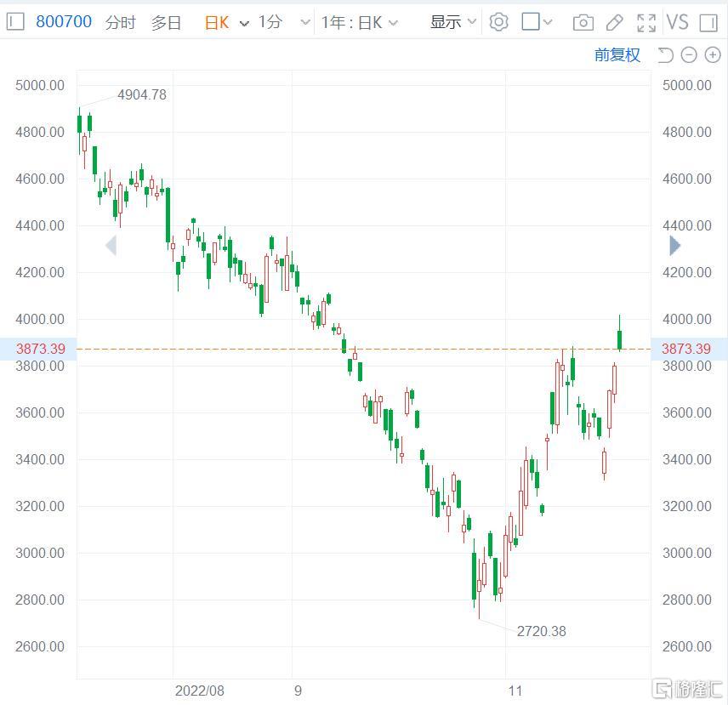728x705 pixels.
Task: Open VS comparison tool
Action: click(677, 22)
